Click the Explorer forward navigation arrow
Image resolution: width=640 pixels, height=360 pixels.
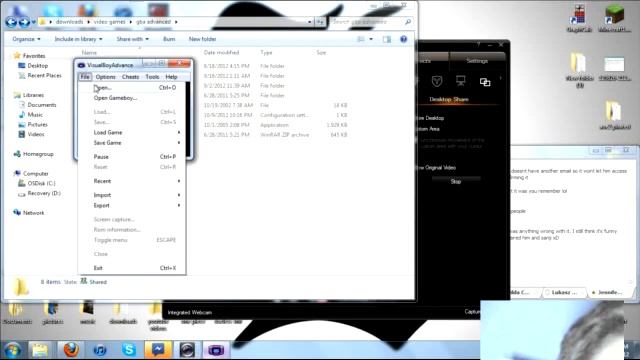(24, 22)
